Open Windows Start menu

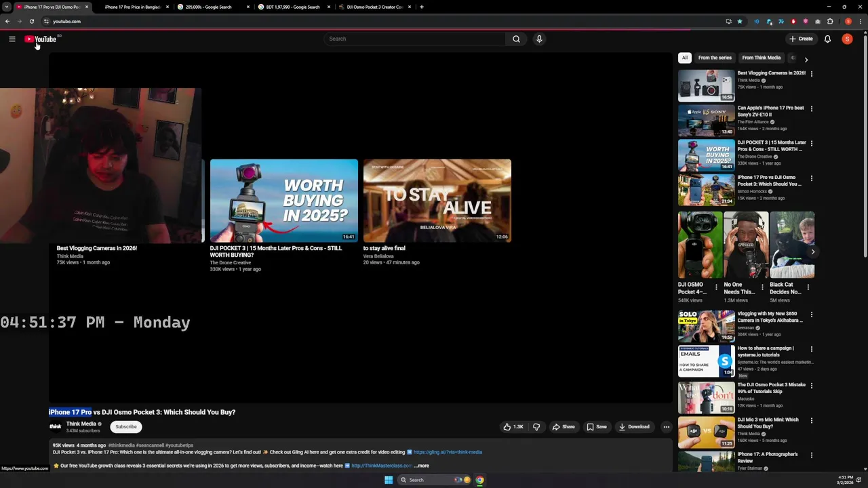point(389,480)
